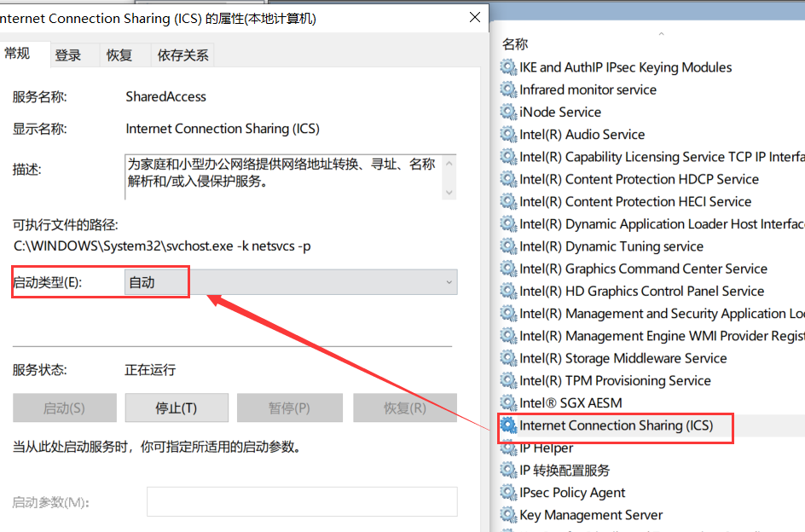Select the gear icon for Intel(R) Audio Service
The image size is (805, 532).
(508, 135)
